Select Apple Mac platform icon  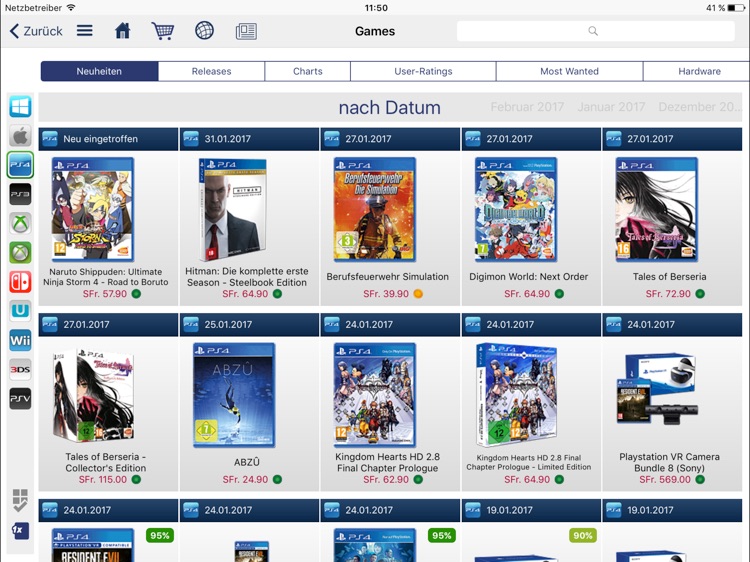pyautogui.click(x=20, y=136)
